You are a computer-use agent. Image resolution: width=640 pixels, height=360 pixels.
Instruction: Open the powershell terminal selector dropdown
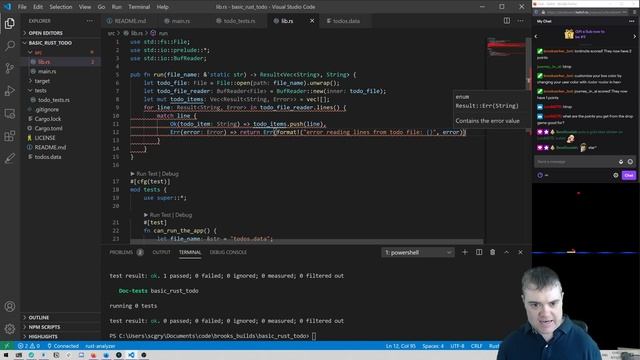(418, 252)
